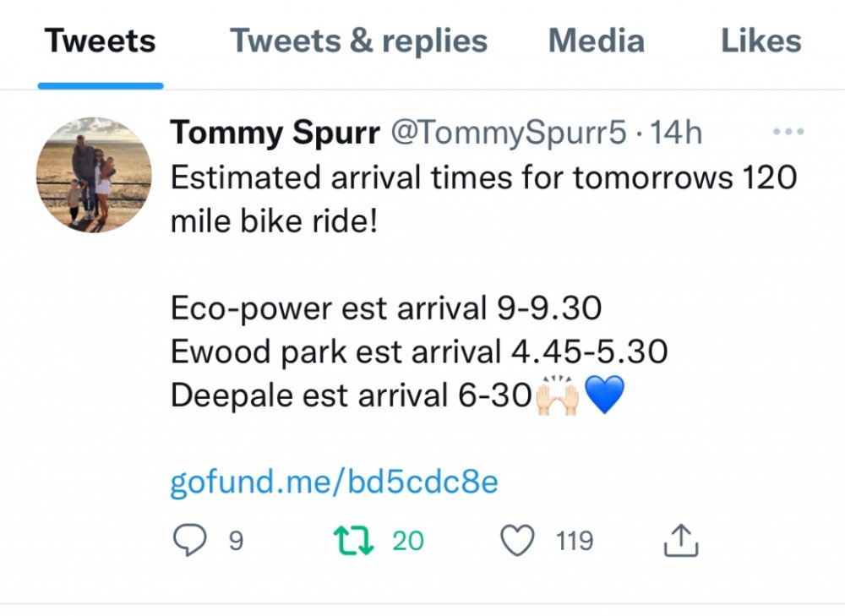
Task: Click the retweet count of 20
Action: (408, 541)
